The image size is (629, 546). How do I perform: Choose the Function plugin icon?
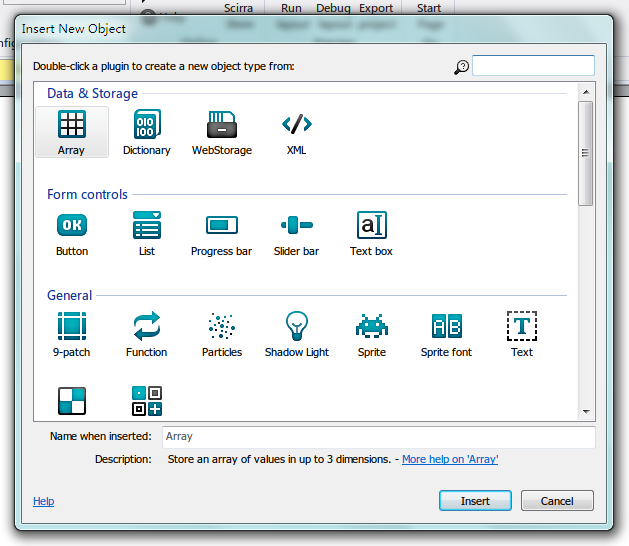tap(146, 327)
